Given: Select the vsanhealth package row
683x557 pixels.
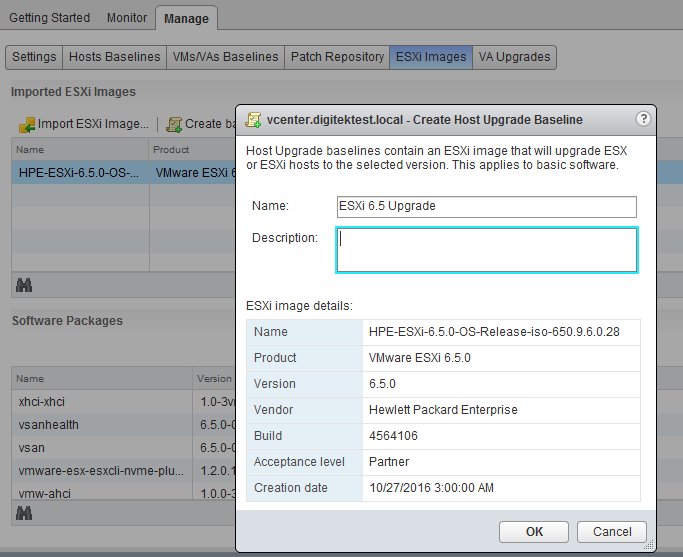Looking at the screenshot, I should click(124, 425).
